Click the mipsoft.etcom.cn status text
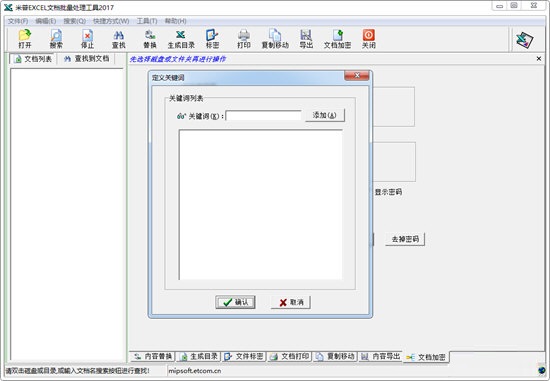 coord(195,370)
